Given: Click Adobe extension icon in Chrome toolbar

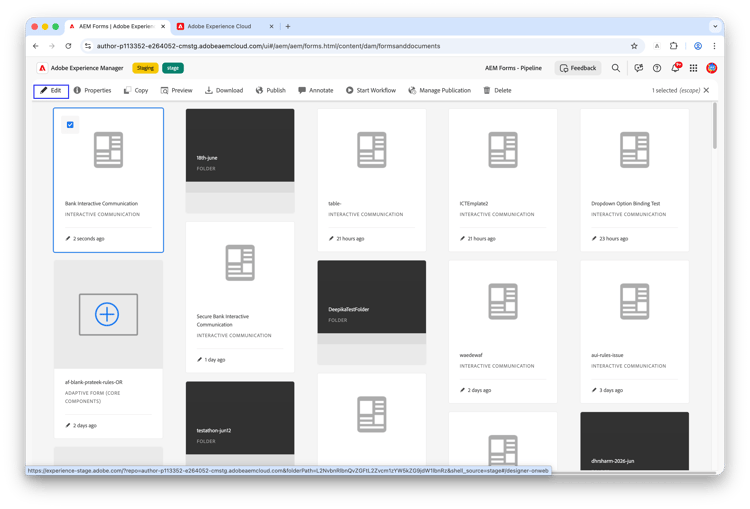Looking at the screenshot, I should [x=657, y=46].
